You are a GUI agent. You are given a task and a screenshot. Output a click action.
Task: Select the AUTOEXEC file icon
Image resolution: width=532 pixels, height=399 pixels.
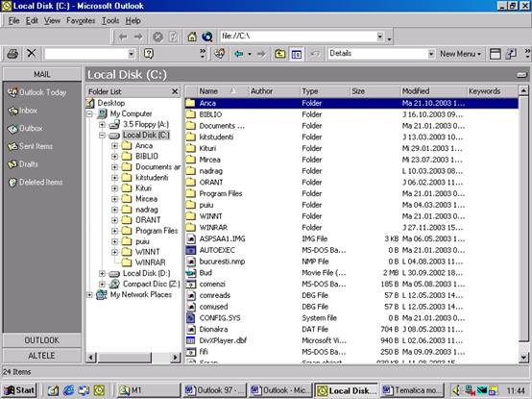coord(191,250)
